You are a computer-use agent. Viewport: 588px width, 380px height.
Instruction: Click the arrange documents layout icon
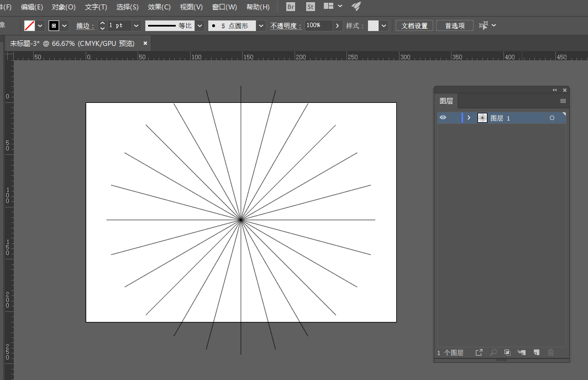328,6
